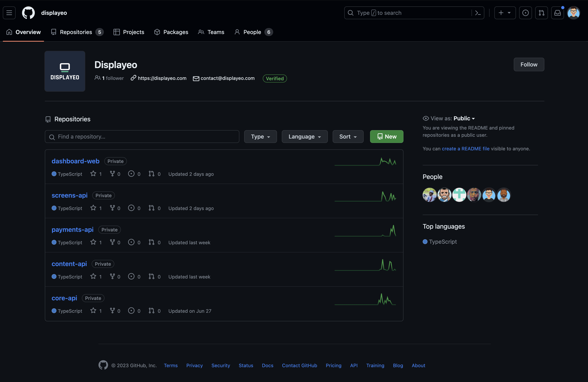Open the Issues icon in the header
The height and width of the screenshot is (382, 588).
coord(525,13)
